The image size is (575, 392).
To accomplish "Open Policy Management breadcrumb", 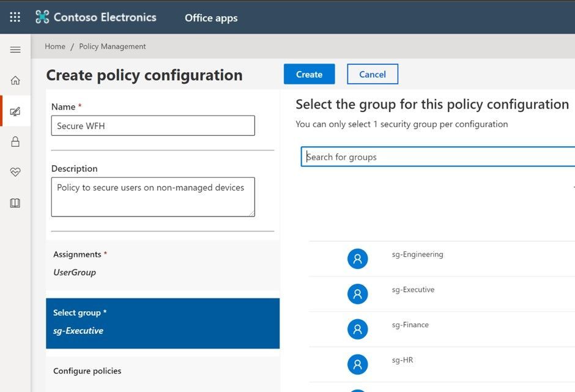I will 113,46.
